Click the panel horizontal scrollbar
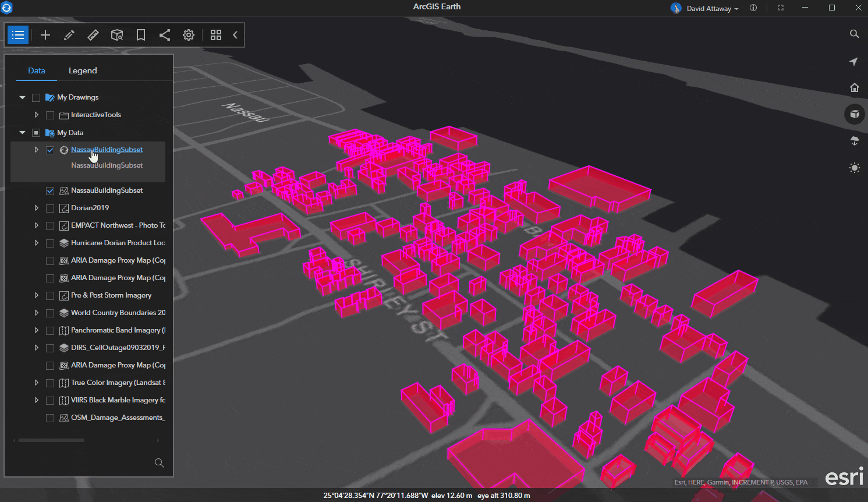 (x=51, y=440)
